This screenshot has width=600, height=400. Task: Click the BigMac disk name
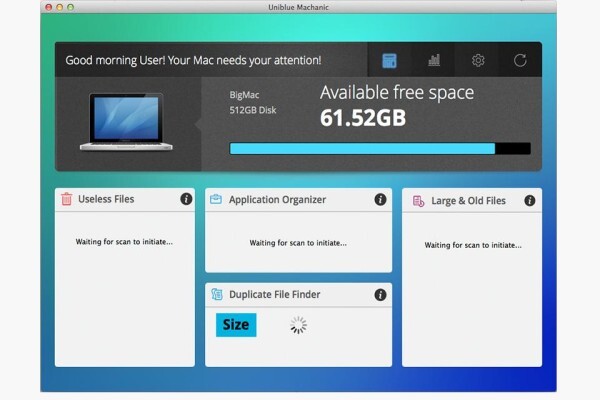tap(244, 95)
